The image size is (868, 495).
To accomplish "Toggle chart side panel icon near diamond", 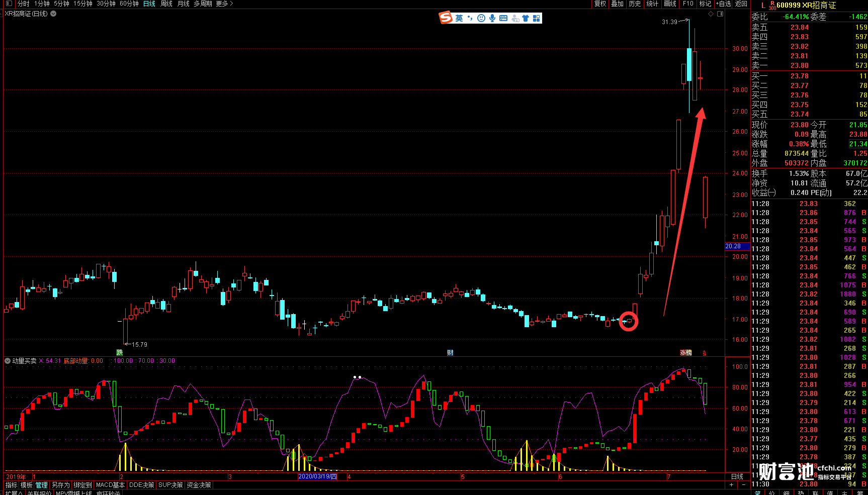I will coord(720,14).
